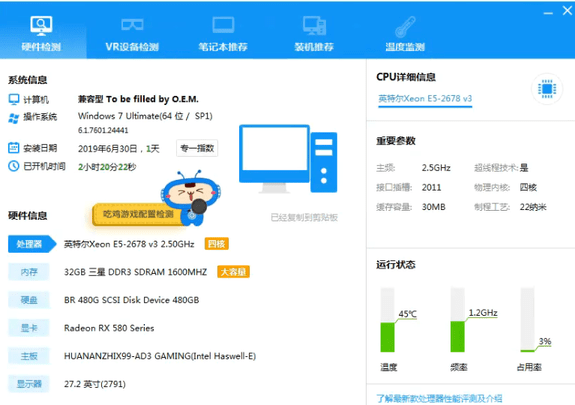This screenshot has height=405, width=575.
Task: Open the 温度监测 thermometer icon
Action: pos(405,26)
